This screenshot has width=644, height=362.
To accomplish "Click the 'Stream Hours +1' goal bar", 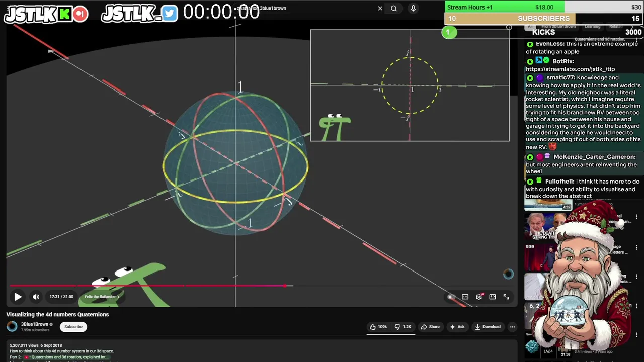I will click(543, 7).
